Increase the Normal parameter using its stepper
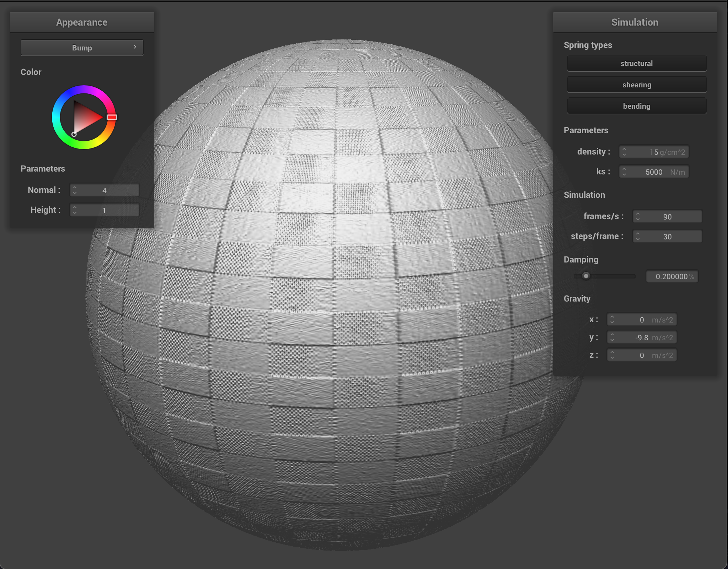 75,188
